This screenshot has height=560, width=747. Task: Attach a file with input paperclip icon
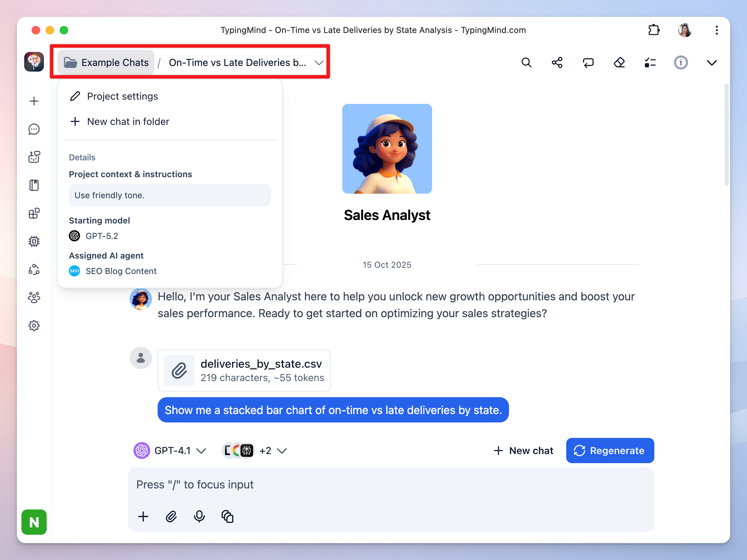171,516
